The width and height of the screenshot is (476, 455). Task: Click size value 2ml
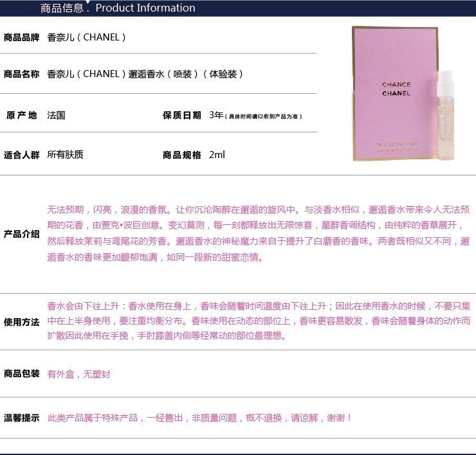coord(217,155)
